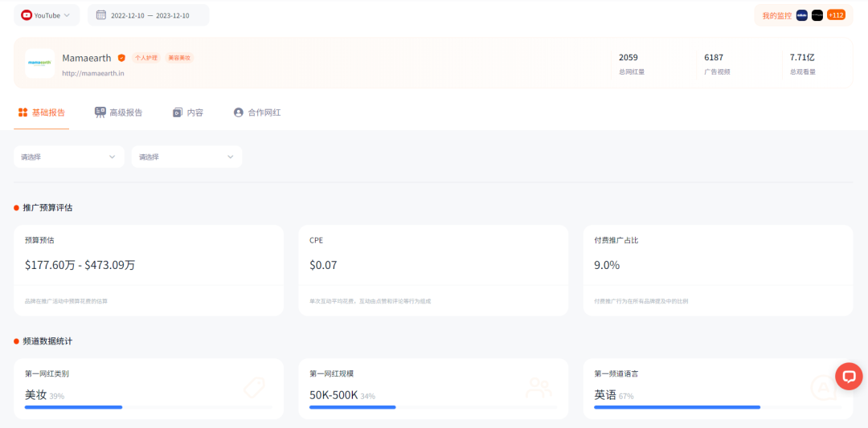
Task: Click the 高级报告 presentation icon
Action: [x=100, y=112]
